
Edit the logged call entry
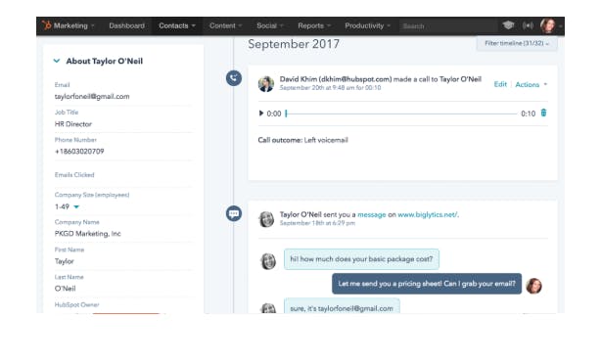[500, 84]
